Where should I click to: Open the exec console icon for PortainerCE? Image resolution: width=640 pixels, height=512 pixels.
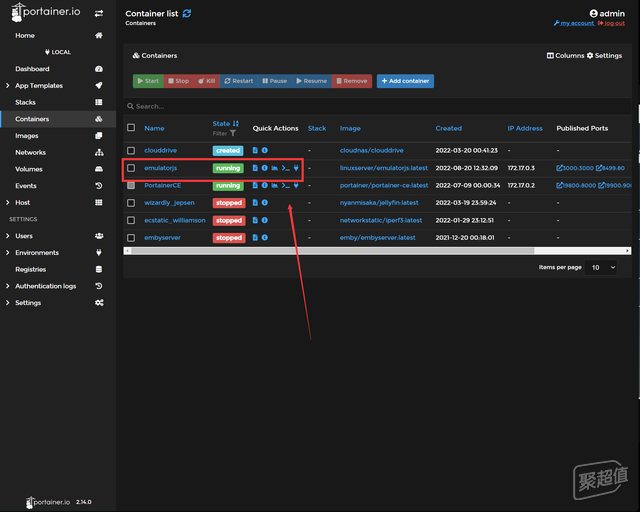286,185
